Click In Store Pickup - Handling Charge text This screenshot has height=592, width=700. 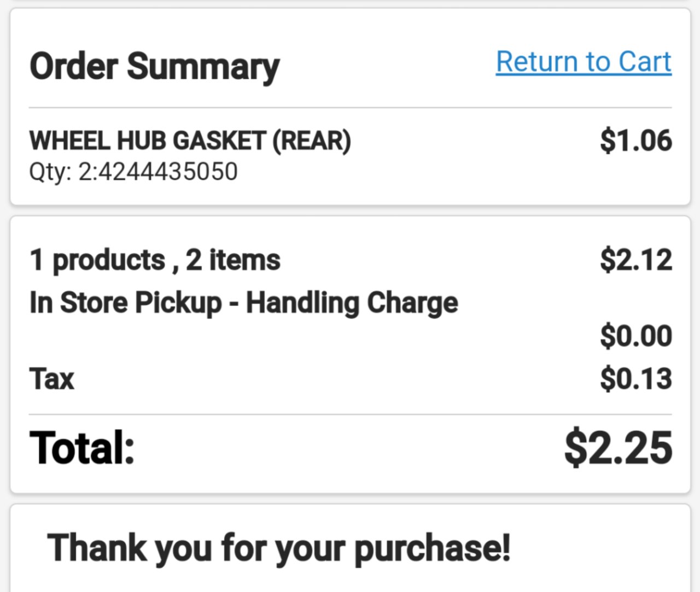[x=244, y=303]
